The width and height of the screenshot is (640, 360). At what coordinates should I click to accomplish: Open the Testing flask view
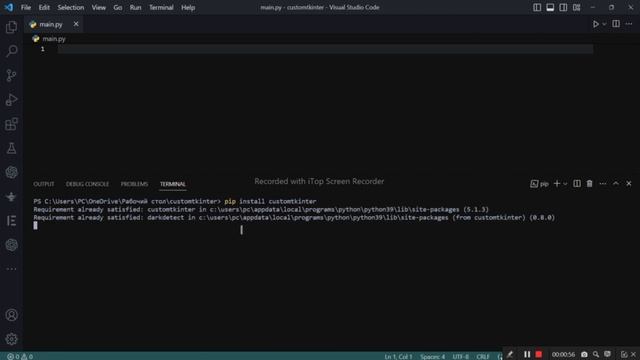click(11, 148)
